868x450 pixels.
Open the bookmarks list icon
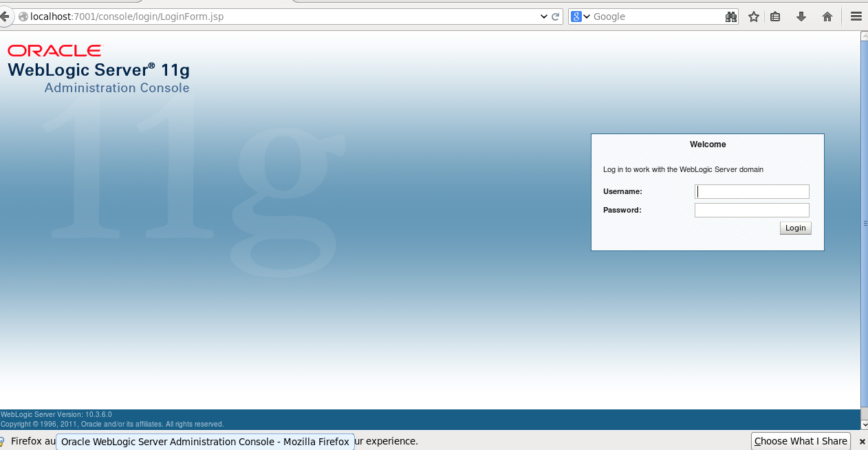click(775, 17)
